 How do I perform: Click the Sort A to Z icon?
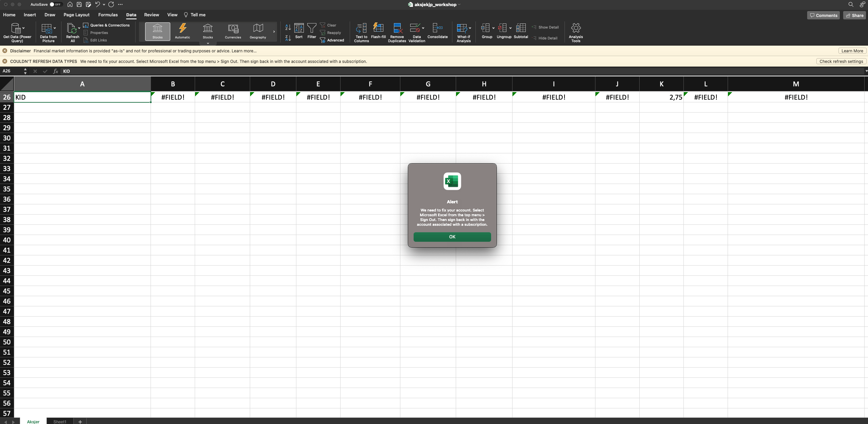(288, 27)
